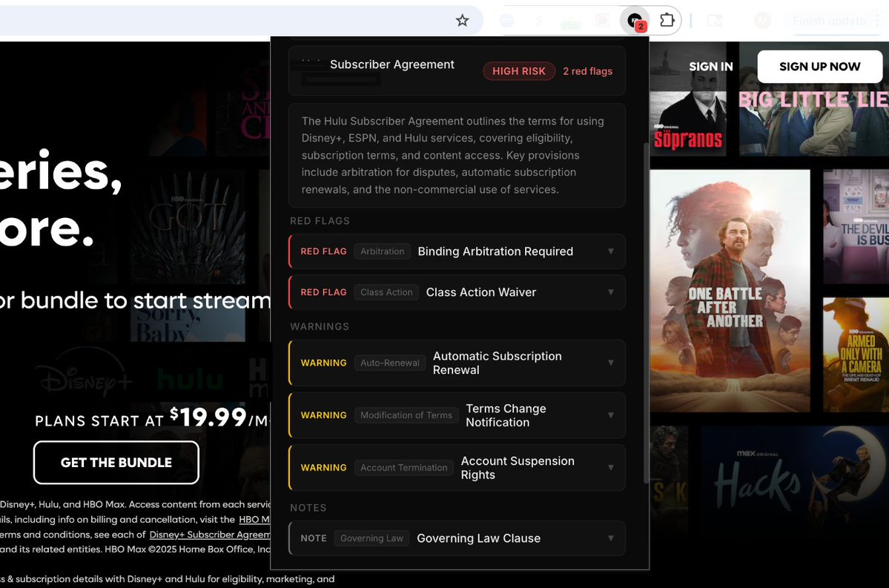Click the $19.99 plan price text
Image resolution: width=889 pixels, height=588 pixels.
coord(208,417)
